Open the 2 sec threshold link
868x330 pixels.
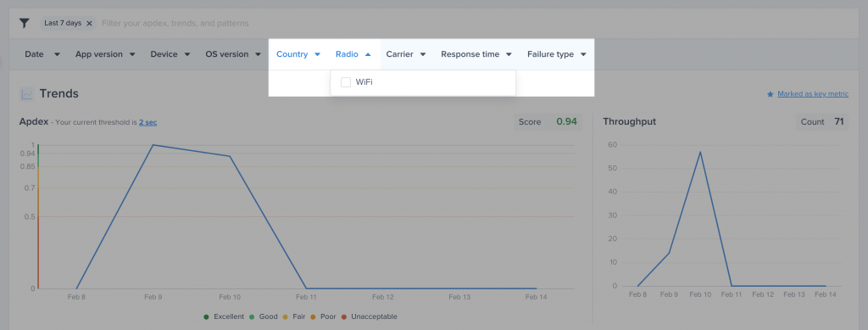147,122
